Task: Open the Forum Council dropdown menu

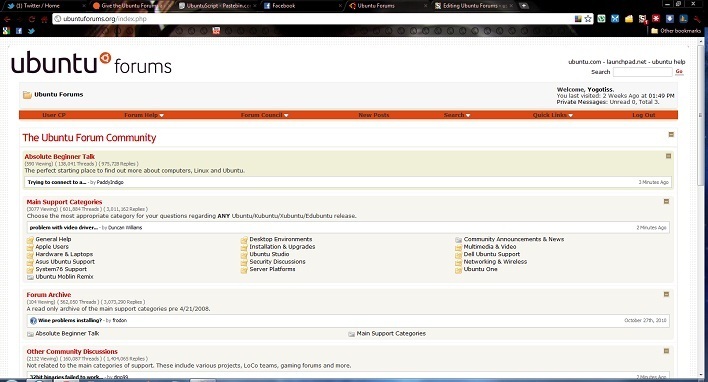Action: click(x=265, y=115)
